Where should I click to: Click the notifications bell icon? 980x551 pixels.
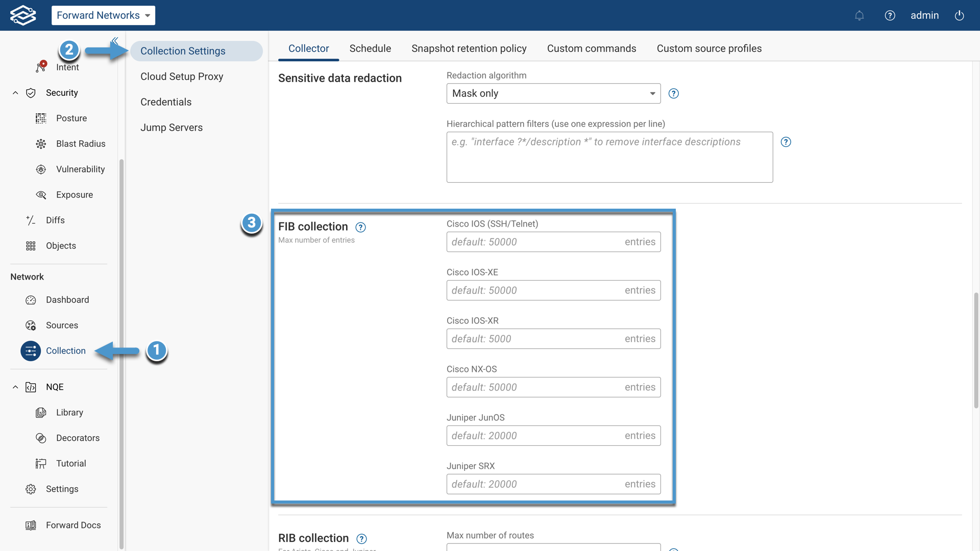point(859,15)
